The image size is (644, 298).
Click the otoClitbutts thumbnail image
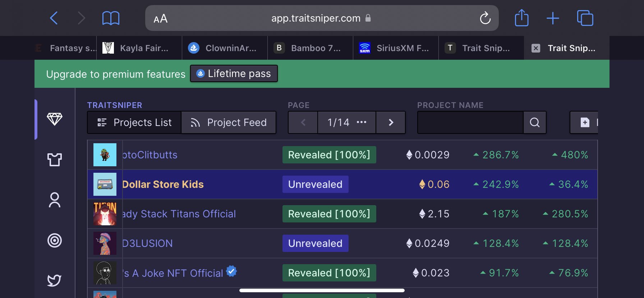click(x=105, y=155)
